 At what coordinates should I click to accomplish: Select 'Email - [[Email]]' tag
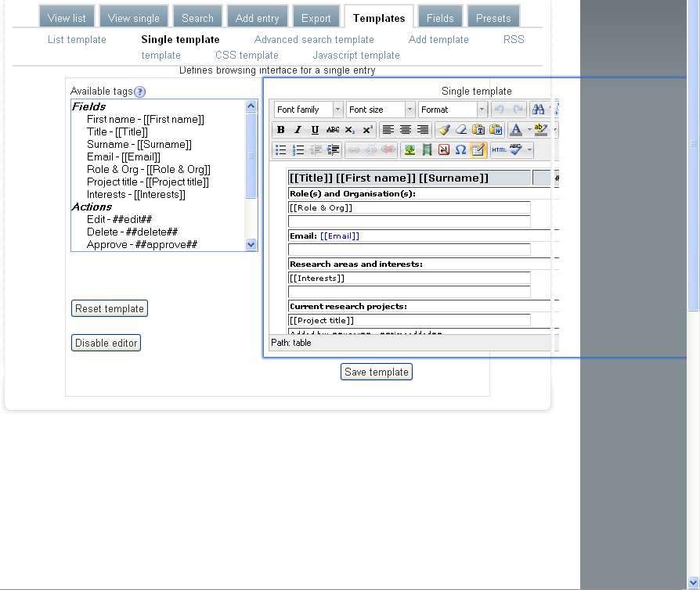tap(124, 157)
